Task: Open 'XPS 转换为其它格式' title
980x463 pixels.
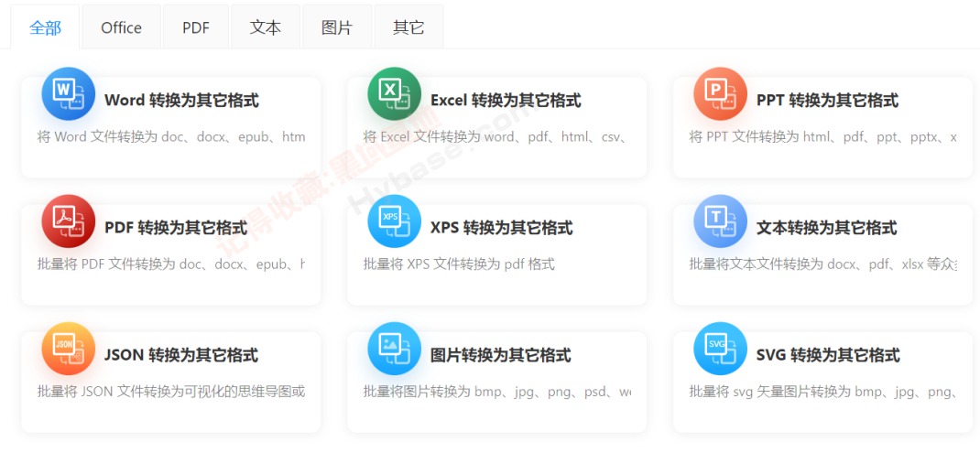Action: (x=502, y=228)
